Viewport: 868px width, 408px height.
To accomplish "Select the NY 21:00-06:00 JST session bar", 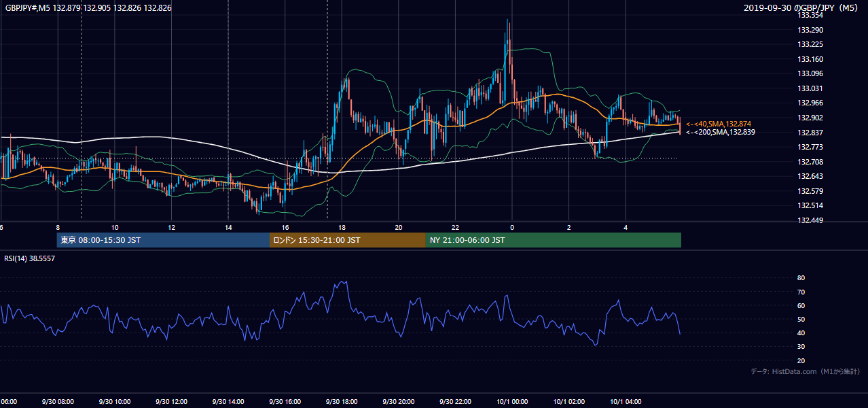I will click(554, 240).
